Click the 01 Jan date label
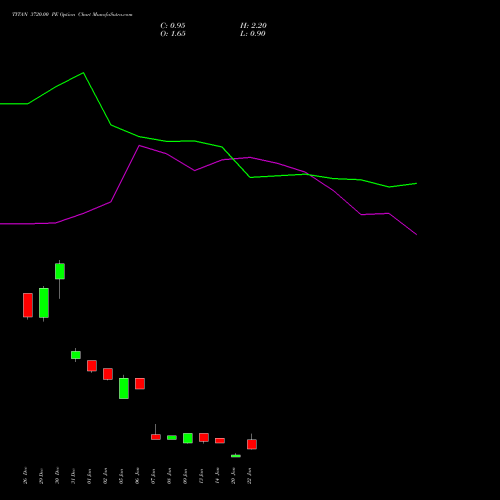The image size is (500, 500). 89,475
